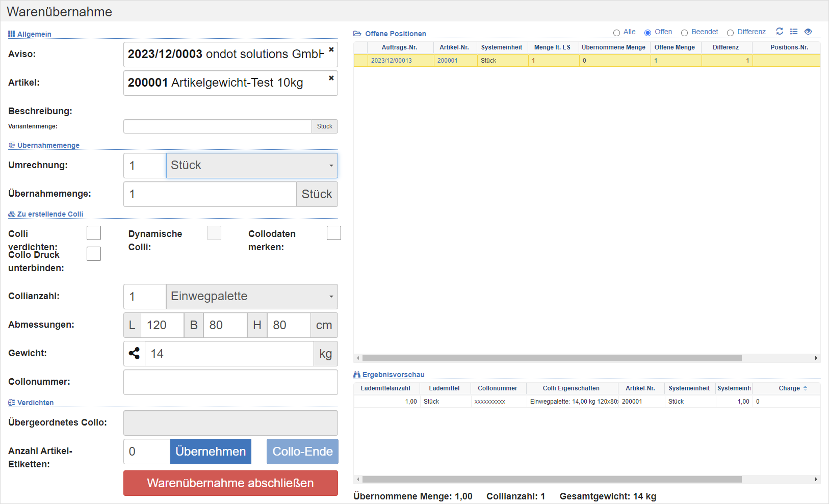The image size is (829, 504).
Task: Refresh the Offene Positionen list
Action: tap(779, 32)
